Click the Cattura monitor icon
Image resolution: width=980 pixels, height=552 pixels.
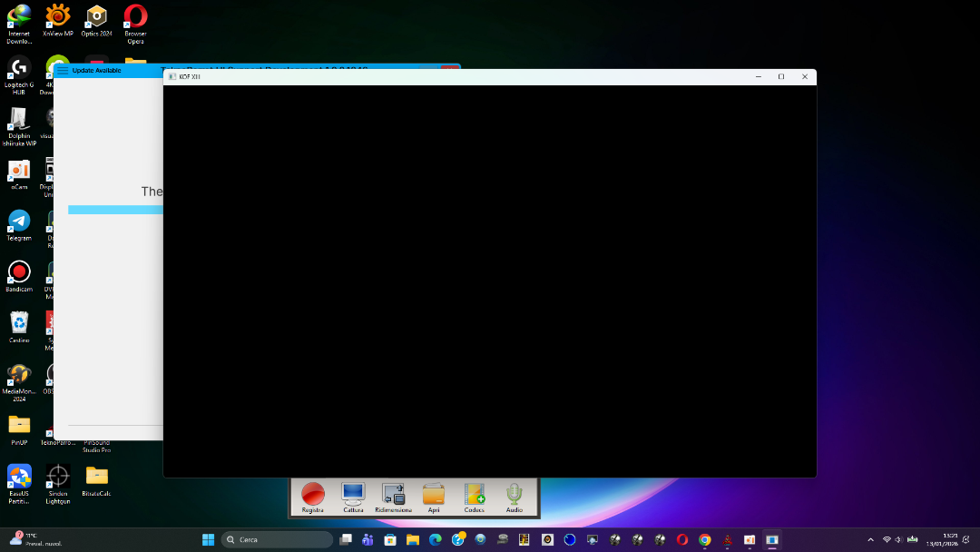click(353, 495)
